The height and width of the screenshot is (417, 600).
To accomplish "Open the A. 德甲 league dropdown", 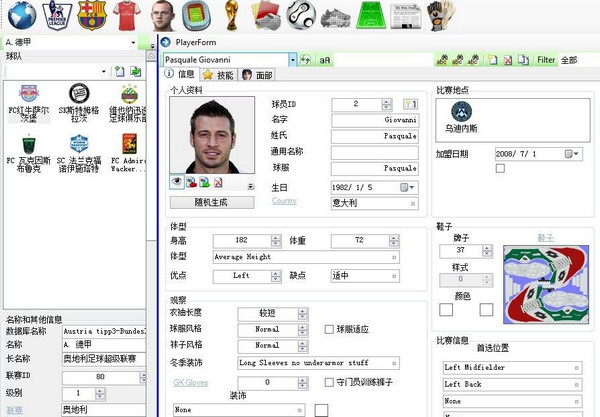I will 133,42.
